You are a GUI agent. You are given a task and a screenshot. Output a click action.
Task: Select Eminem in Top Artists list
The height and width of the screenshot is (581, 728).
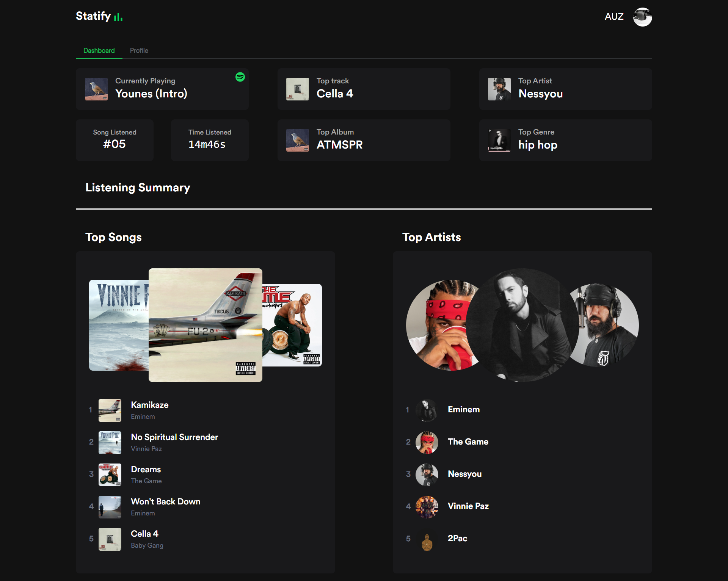[464, 409]
